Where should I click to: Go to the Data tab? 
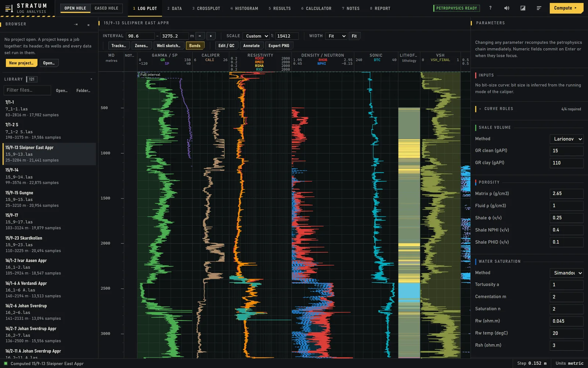point(174,8)
